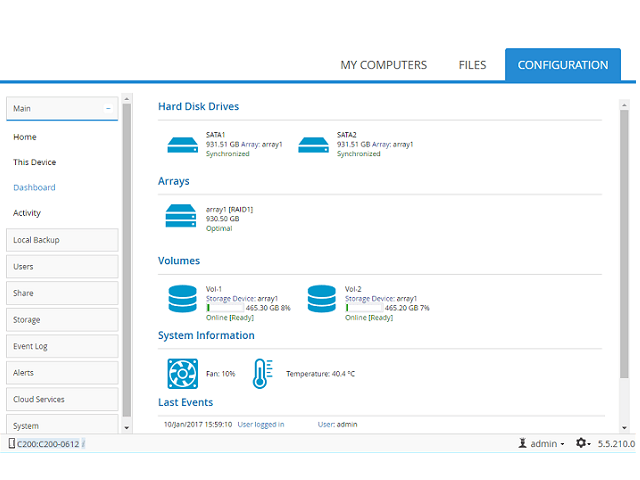
Task: Click the main panel vertical scrollbar thumb
Action: pos(624,244)
